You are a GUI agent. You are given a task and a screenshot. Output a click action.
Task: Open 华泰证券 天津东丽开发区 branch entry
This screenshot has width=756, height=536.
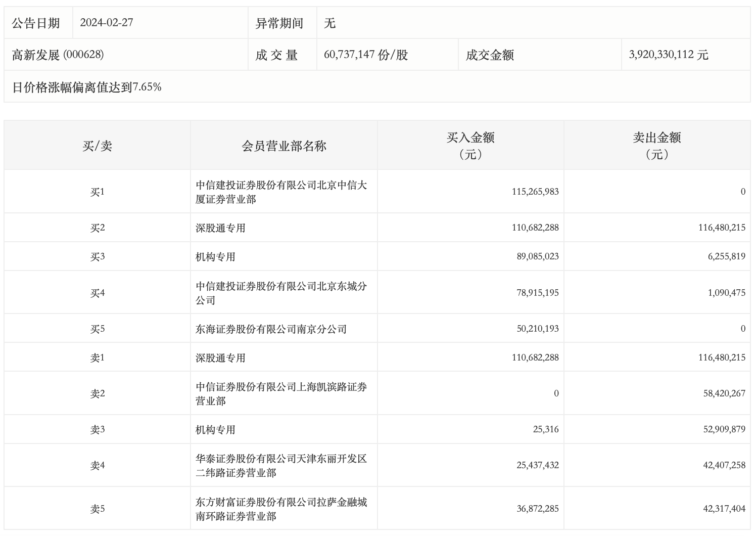(x=281, y=466)
